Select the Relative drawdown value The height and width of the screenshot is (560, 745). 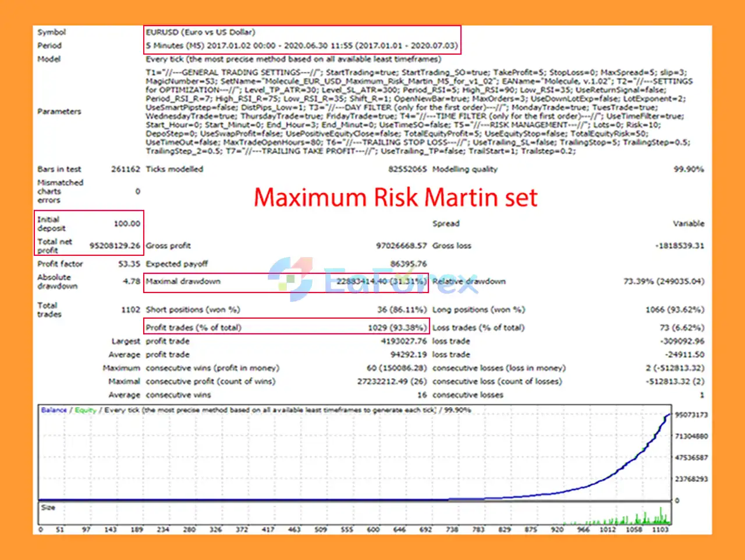click(664, 281)
